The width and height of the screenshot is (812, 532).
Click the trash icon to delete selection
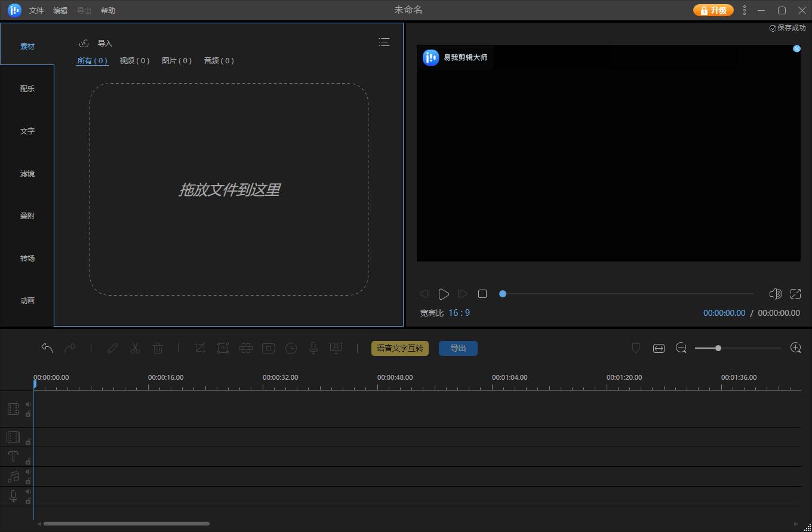click(x=158, y=348)
